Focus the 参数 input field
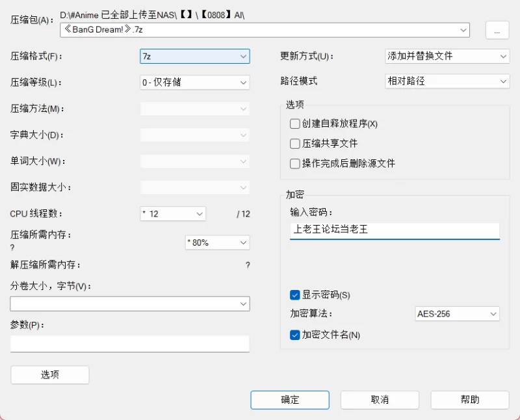 (130, 344)
